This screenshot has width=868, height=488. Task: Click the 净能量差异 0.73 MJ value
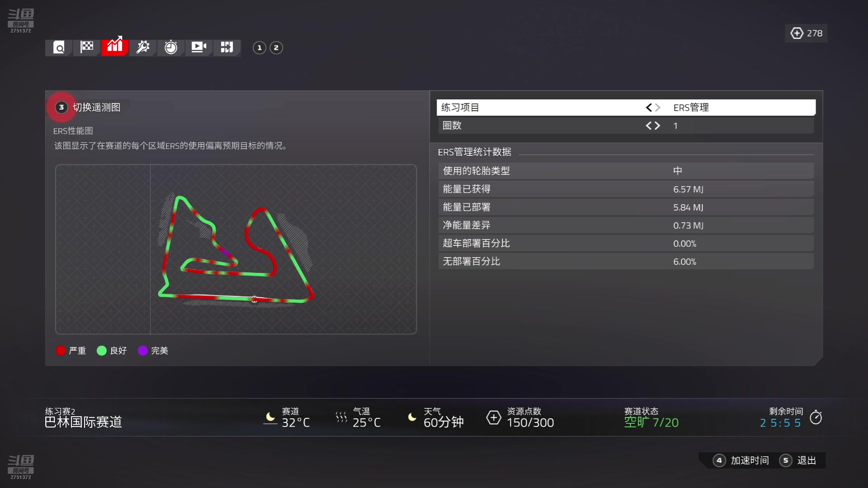[x=688, y=225]
